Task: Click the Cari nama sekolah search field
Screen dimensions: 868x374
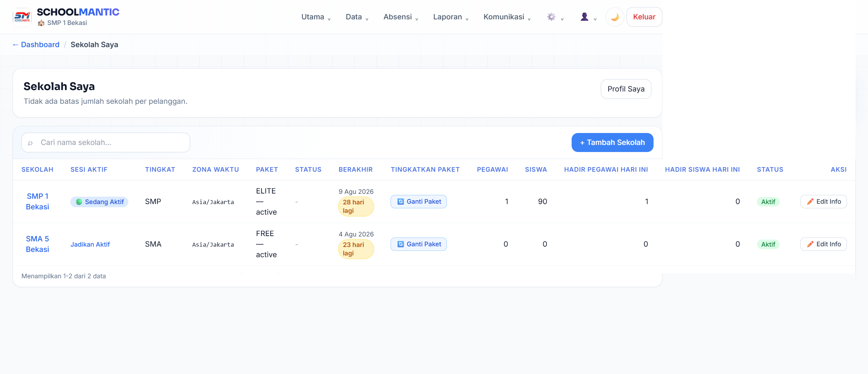Action: coord(106,142)
